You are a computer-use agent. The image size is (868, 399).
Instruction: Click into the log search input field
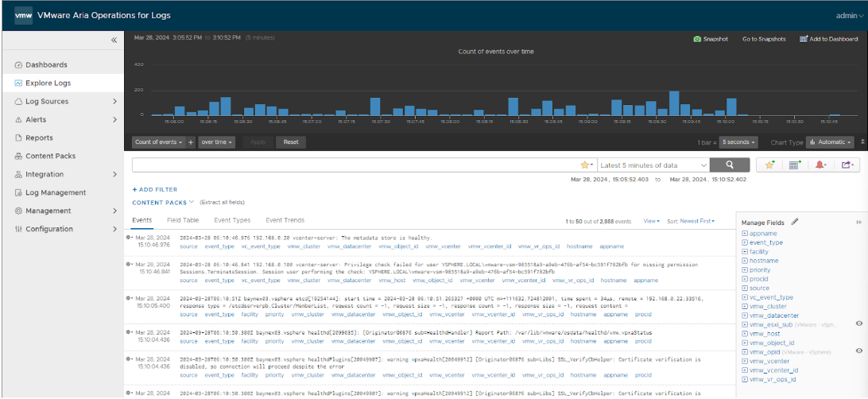355,165
